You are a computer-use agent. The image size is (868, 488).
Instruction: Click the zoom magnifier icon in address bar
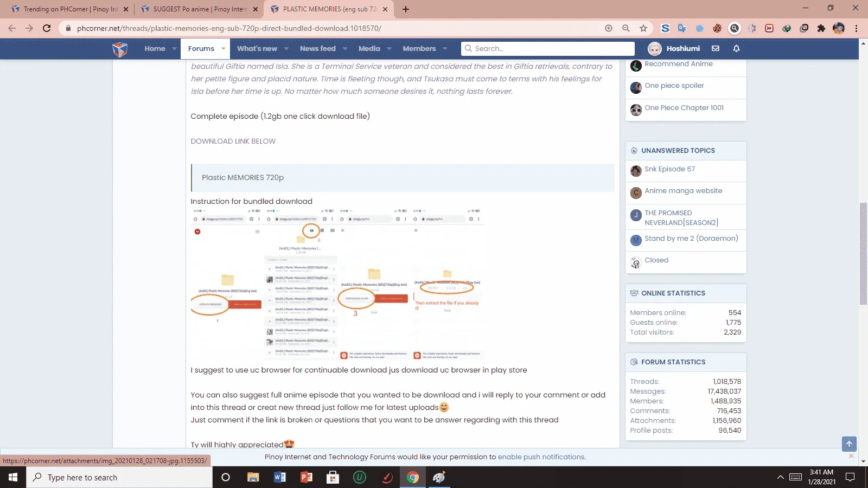point(626,28)
